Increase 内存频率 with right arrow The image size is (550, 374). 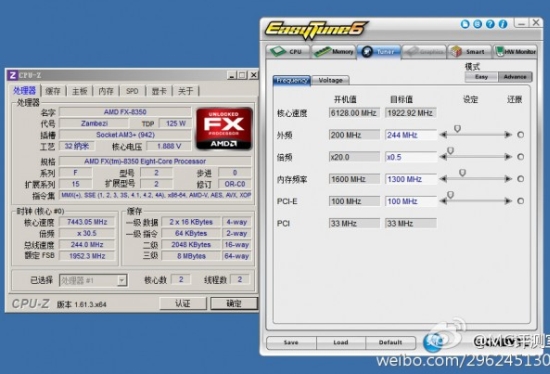pos(508,179)
